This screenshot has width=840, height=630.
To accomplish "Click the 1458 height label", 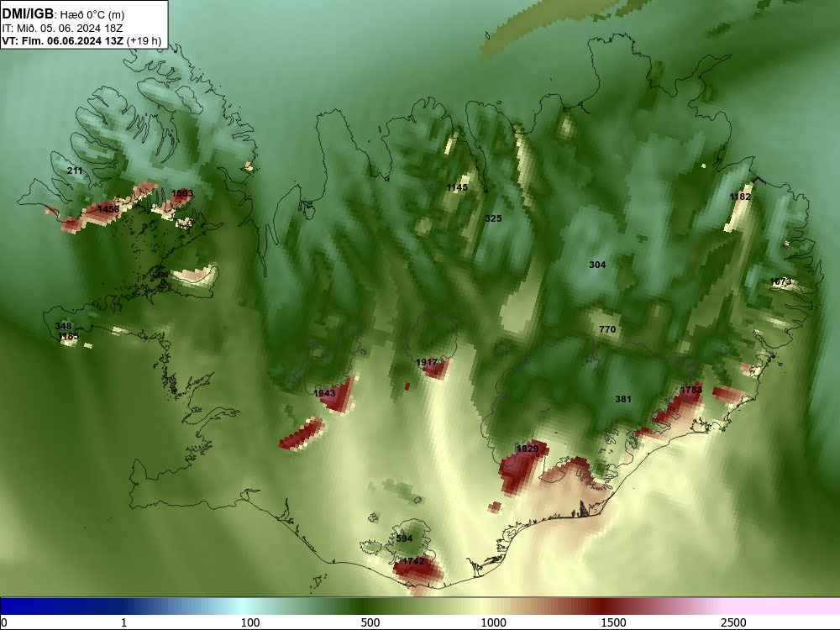I will pyautogui.click(x=108, y=209).
